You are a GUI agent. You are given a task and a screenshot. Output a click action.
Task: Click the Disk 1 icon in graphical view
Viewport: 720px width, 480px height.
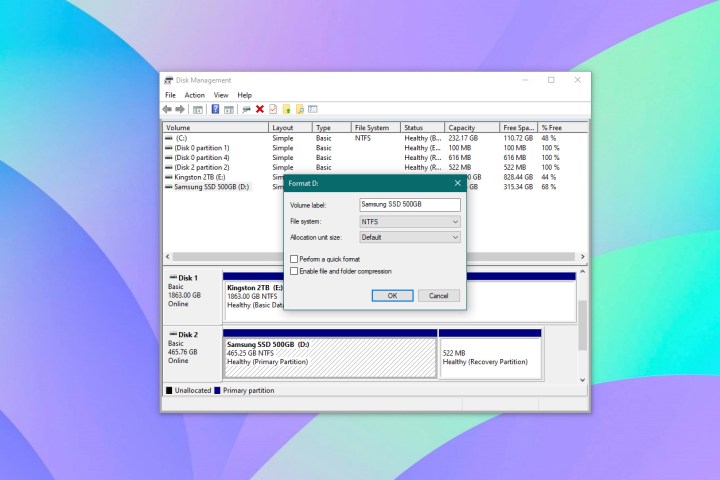173,277
